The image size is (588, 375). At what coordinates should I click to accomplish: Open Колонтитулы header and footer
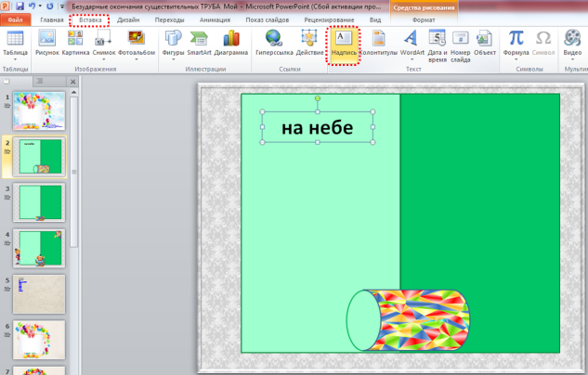click(378, 43)
